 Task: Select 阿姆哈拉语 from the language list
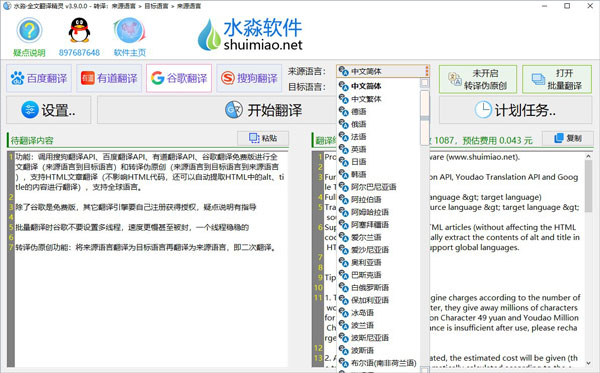point(378,212)
